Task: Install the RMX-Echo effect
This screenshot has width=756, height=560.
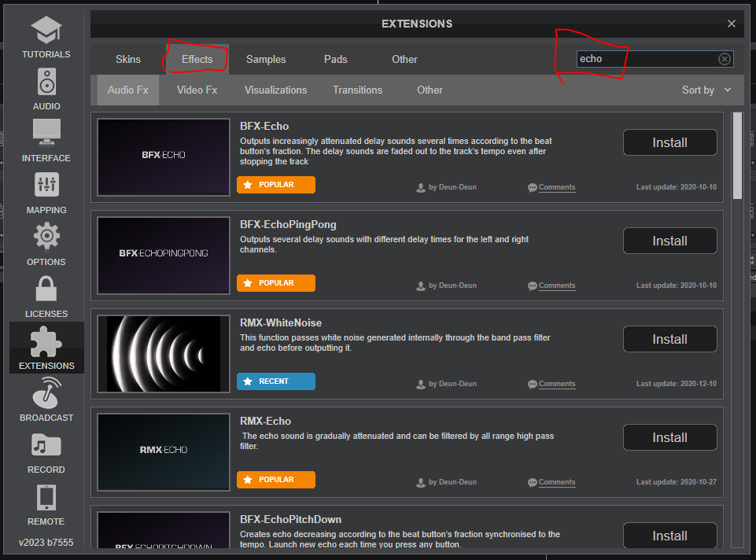Action: pos(669,437)
